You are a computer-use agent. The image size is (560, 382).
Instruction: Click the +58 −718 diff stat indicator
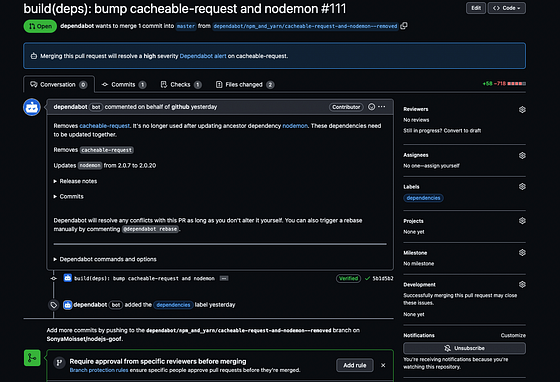[x=504, y=84]
